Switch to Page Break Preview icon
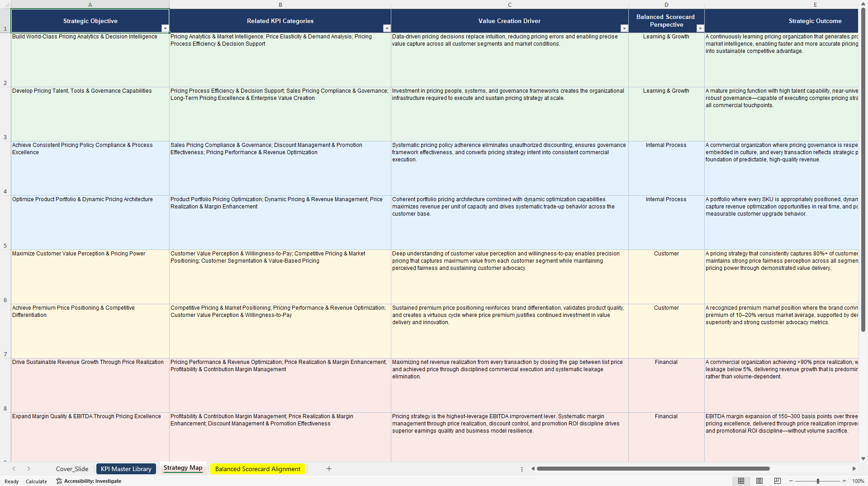The image size is (868, 486). [778, 481]
